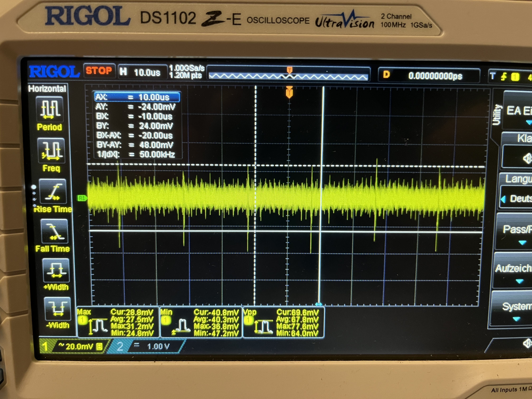
Task: Open the System submenu arrow
Action: pos(517,319)
